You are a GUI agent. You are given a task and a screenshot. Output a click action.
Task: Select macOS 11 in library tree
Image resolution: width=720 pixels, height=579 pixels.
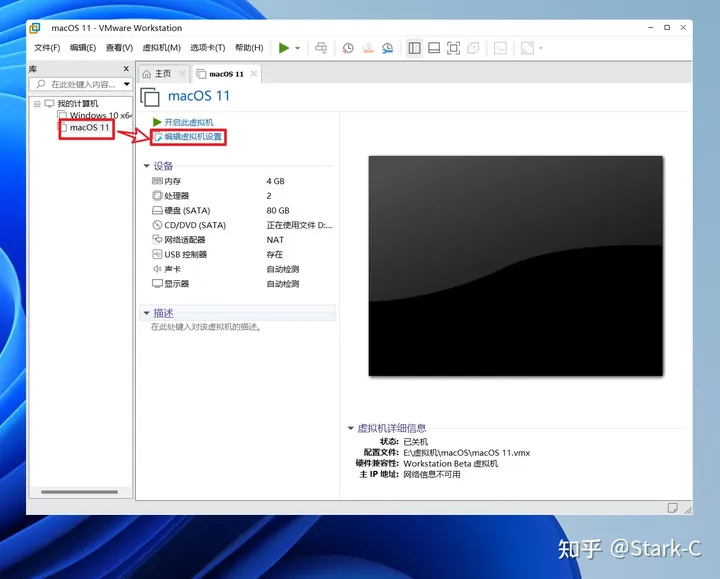pos(90,127)
